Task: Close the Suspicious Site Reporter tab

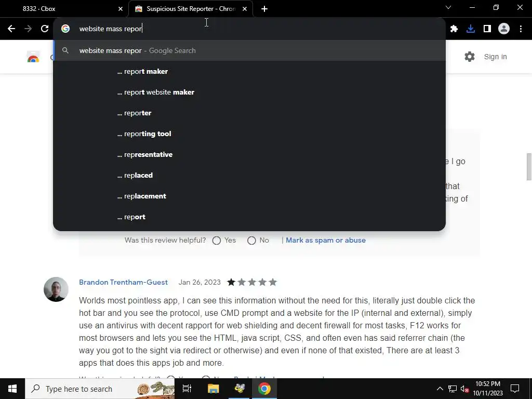Action: [245, 9]
